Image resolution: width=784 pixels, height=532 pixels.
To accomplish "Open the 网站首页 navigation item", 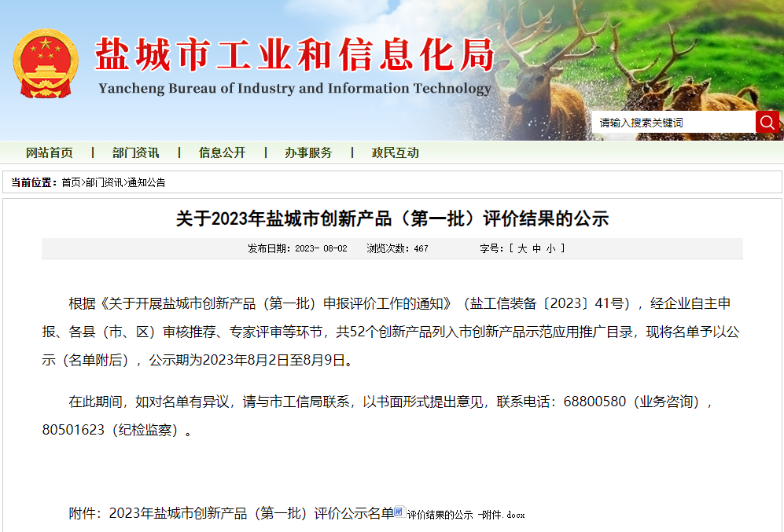I will pos(50,152).
